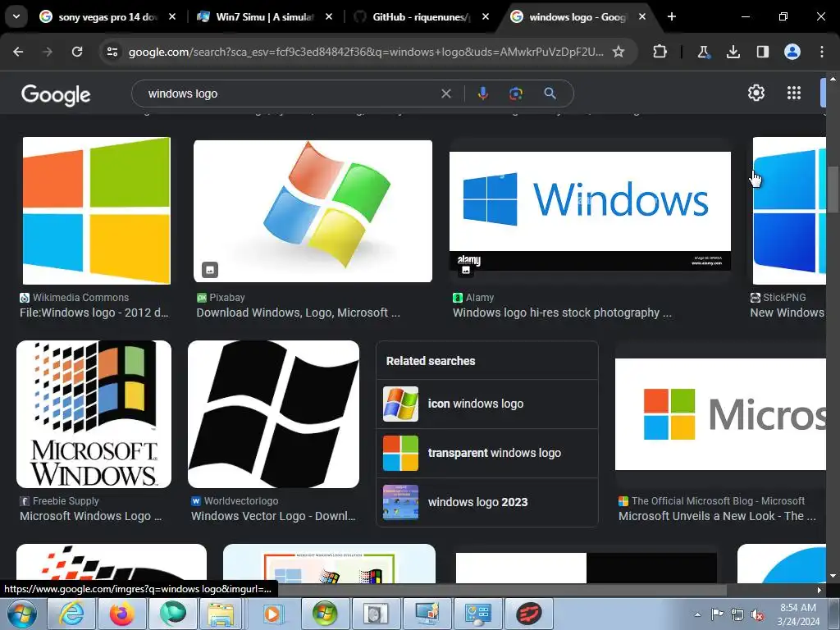Open Pixabay glossy Windows logo image
Screen dimensions: 840x630
(313, 211)
